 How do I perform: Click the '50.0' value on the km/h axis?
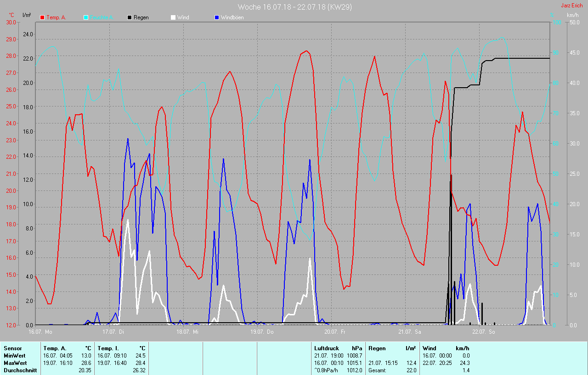click(x=574, y=22)
